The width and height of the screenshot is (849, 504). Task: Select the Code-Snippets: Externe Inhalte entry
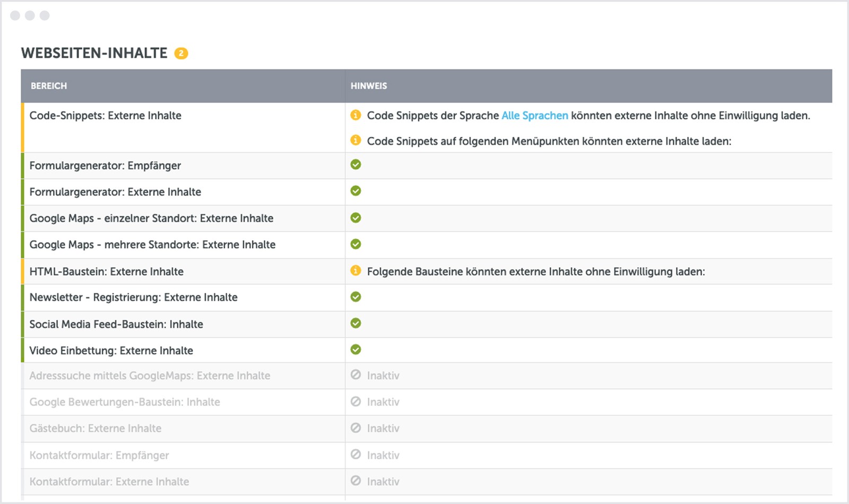click(x=105, y=116)
